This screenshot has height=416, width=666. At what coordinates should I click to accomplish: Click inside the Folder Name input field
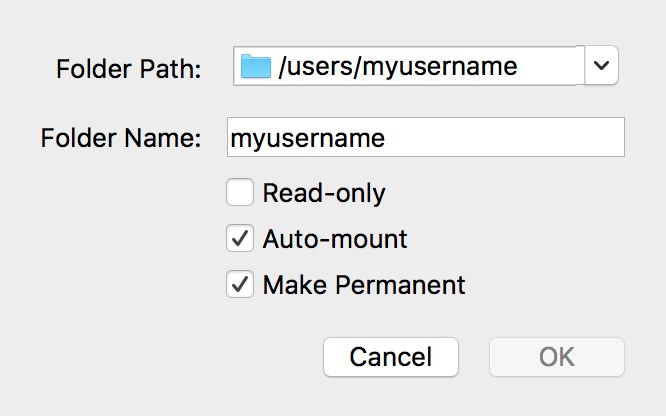point(426,137)
